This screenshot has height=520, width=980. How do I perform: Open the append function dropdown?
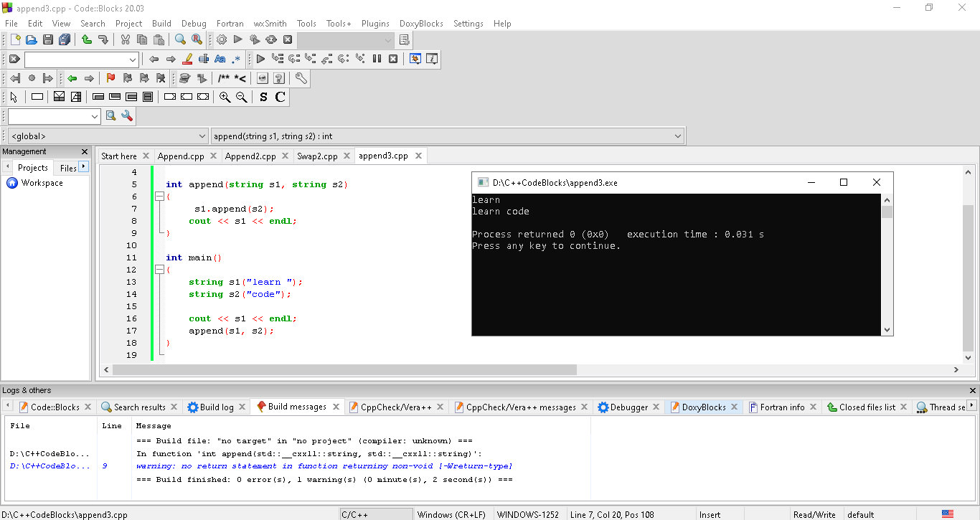445,136
